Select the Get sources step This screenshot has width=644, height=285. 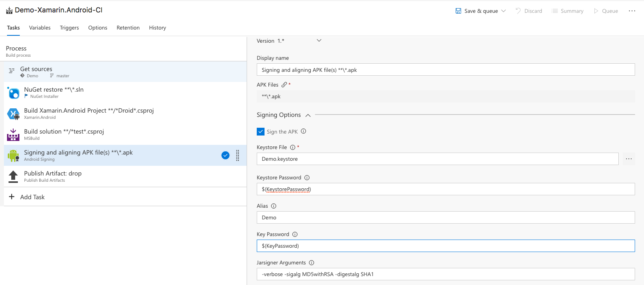coord(125,71)
